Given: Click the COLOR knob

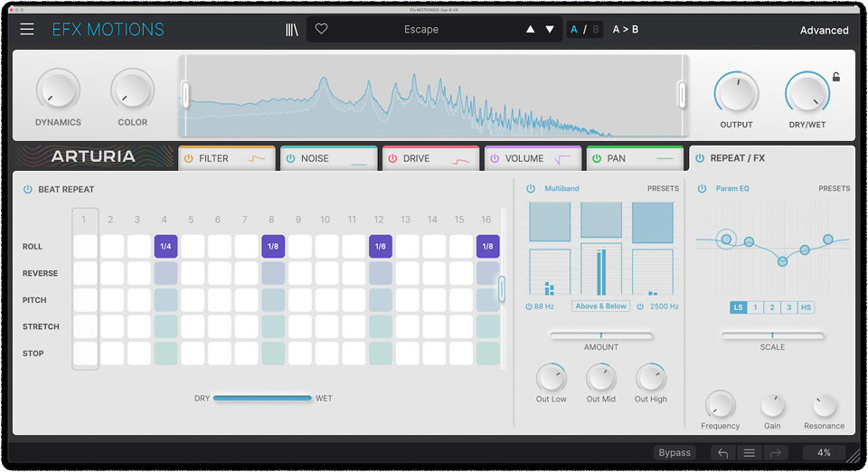Looking at the screenshot, I should 132,90.
